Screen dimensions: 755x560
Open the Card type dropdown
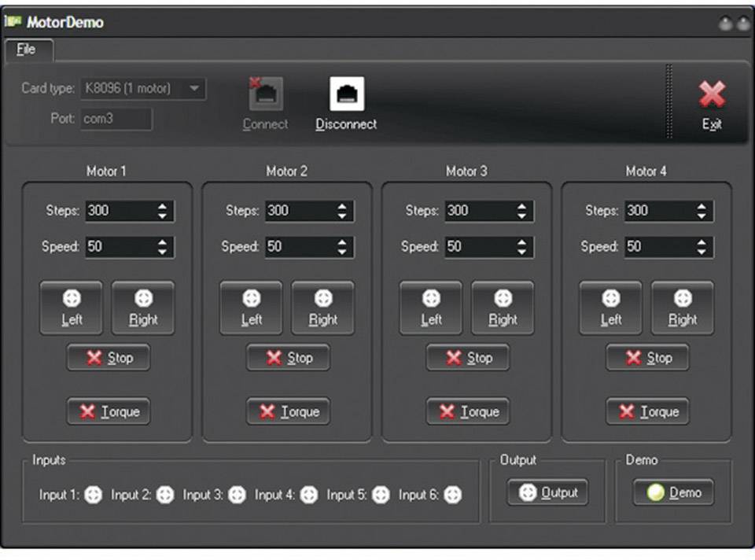pos(194,88)
